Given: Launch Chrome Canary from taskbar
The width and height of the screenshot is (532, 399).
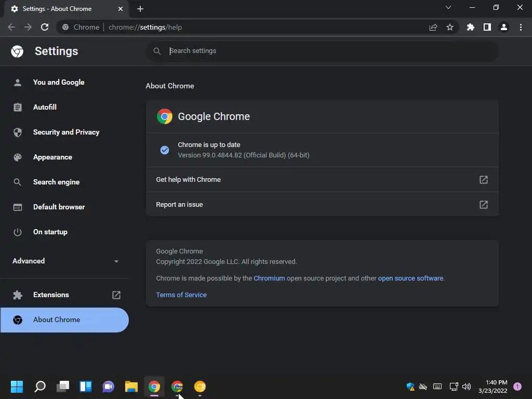Looking at the screenshot, I should click(200, 387).
